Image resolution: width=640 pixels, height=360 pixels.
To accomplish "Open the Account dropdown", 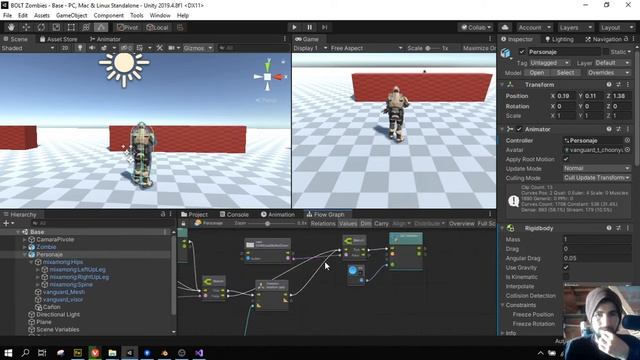I will coord(534,27).
